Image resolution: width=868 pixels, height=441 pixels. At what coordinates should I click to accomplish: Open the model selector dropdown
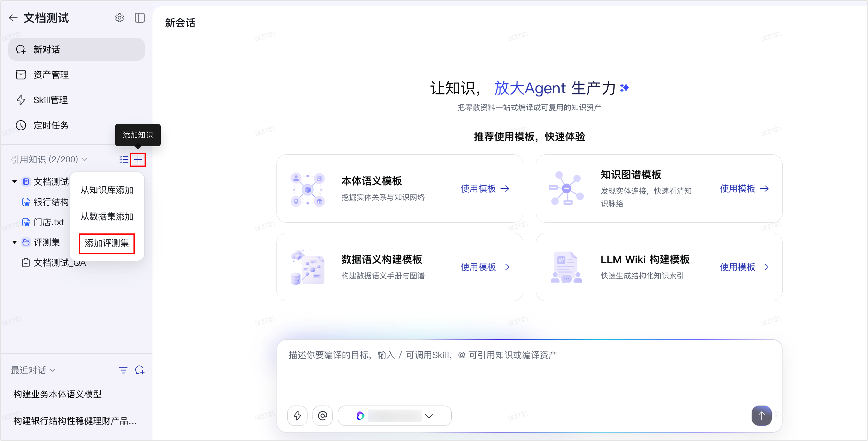394,416
